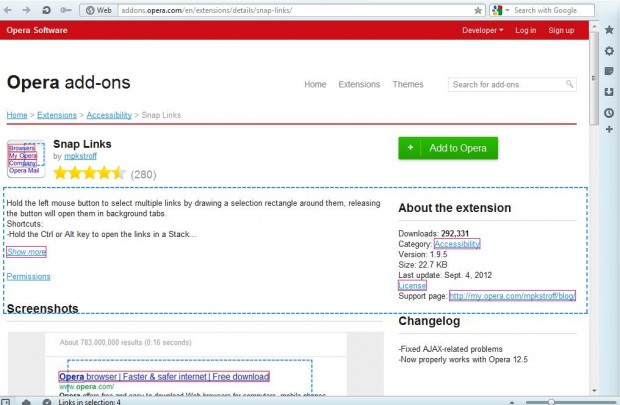Focus the Search with Google field
This screenshot has width=620, height=405.
(553, 10)
